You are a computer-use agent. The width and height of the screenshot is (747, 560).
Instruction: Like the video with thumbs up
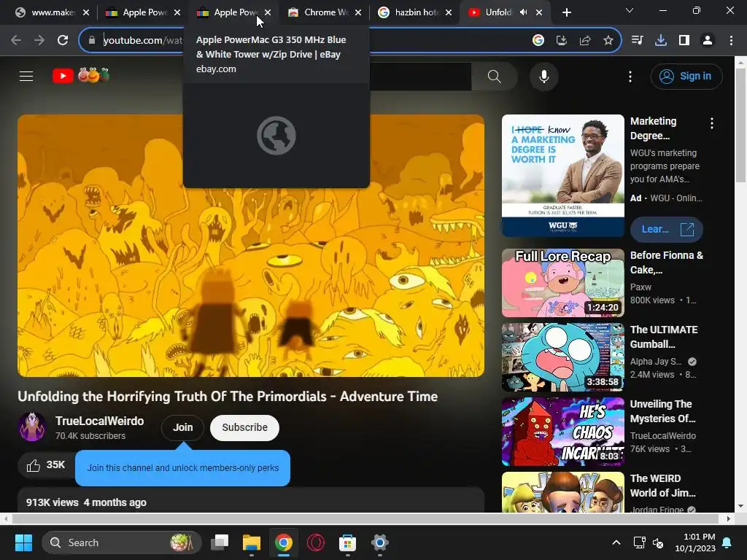(x=45, y=464)
